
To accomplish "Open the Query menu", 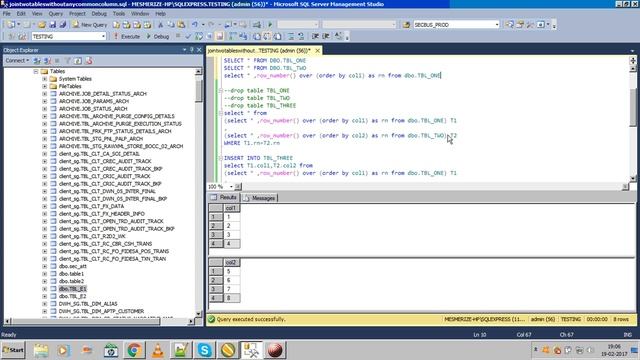I will (x=56, y=13).
